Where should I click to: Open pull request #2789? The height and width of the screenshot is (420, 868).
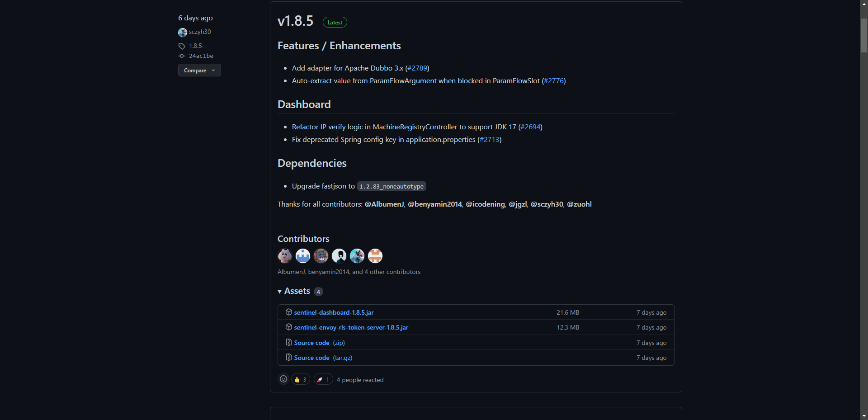(x=417, y=68)
